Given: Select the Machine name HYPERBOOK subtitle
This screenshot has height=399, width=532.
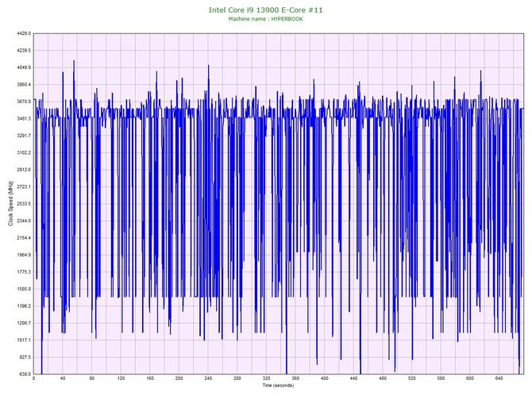Looking at the screenshot, I should (x=266, y=18).
